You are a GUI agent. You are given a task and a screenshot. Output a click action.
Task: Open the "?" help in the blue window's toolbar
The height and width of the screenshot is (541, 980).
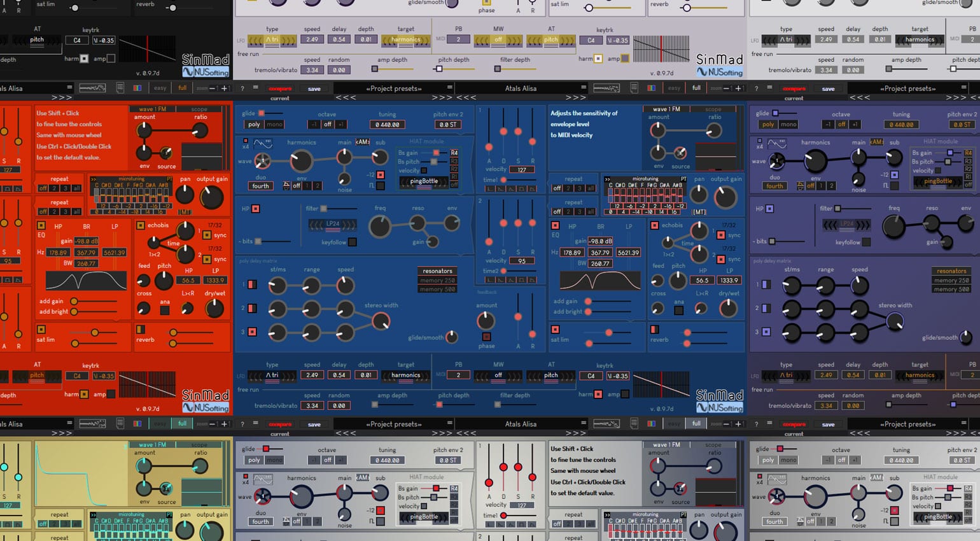pos(242,88)
